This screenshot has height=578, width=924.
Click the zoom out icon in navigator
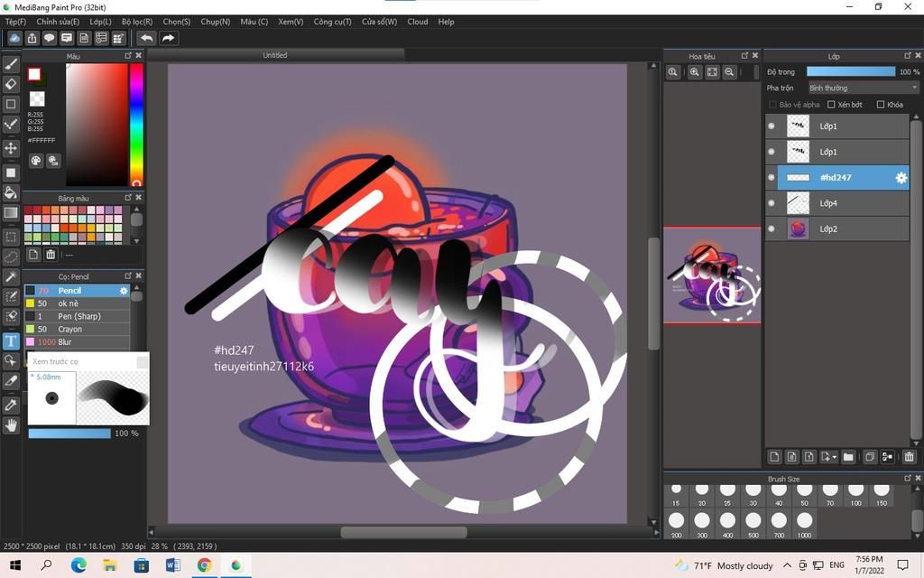click(x=729, y=72)
